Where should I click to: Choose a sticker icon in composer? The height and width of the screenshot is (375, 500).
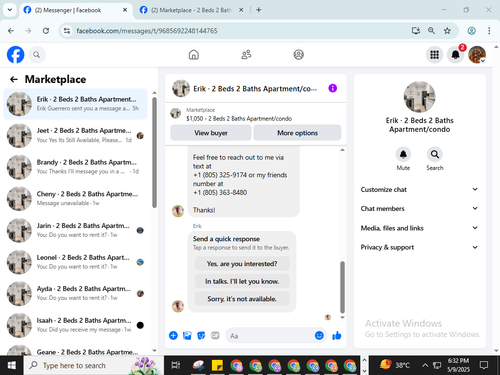(x=201, y=336)
